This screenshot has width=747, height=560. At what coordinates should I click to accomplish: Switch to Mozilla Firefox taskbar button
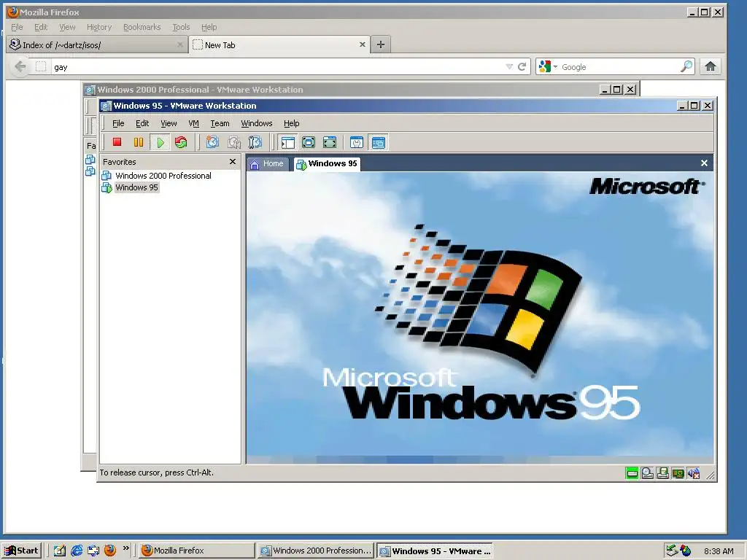point(197,551)
